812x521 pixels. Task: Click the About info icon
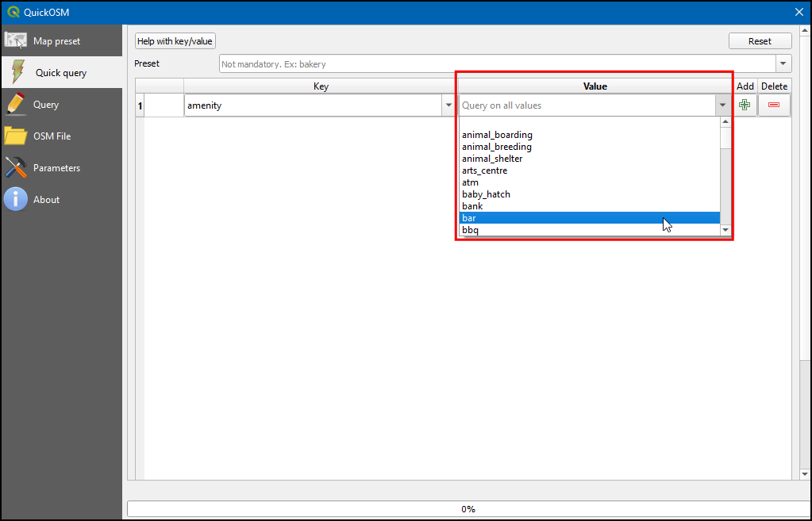(x=16, y=200)
